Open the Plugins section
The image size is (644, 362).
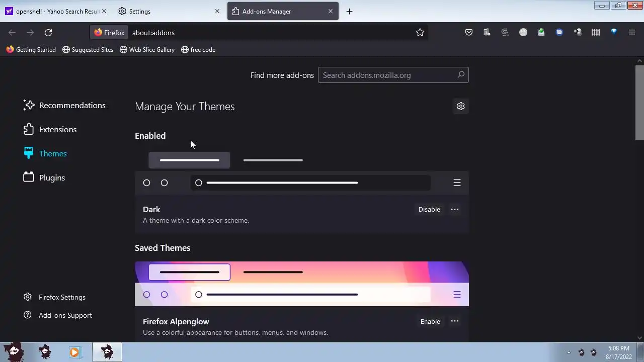pyautogui.click(x=44, y=177)
